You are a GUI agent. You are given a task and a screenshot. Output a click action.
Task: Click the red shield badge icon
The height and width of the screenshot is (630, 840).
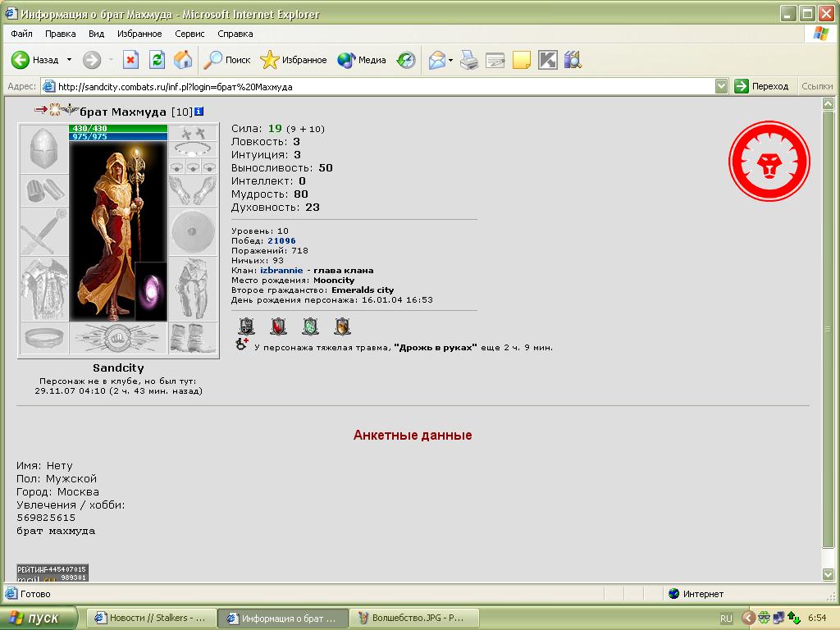[x=278, y=326]
